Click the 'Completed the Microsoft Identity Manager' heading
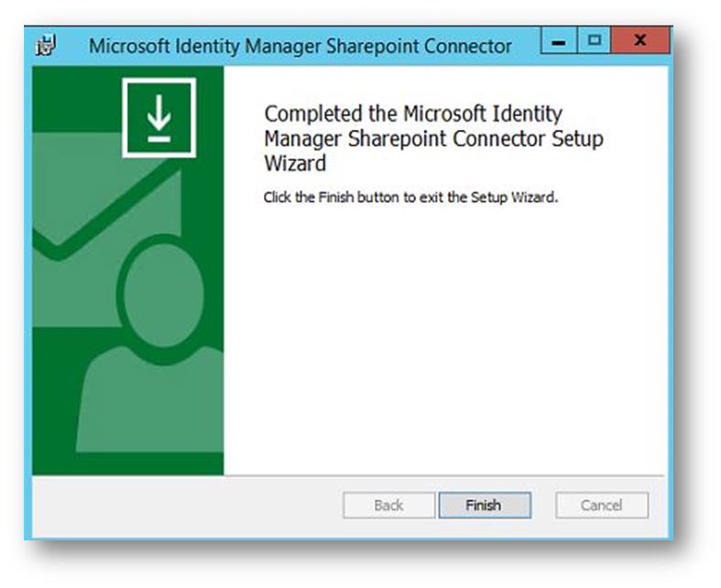 click(x=433, y=138)
